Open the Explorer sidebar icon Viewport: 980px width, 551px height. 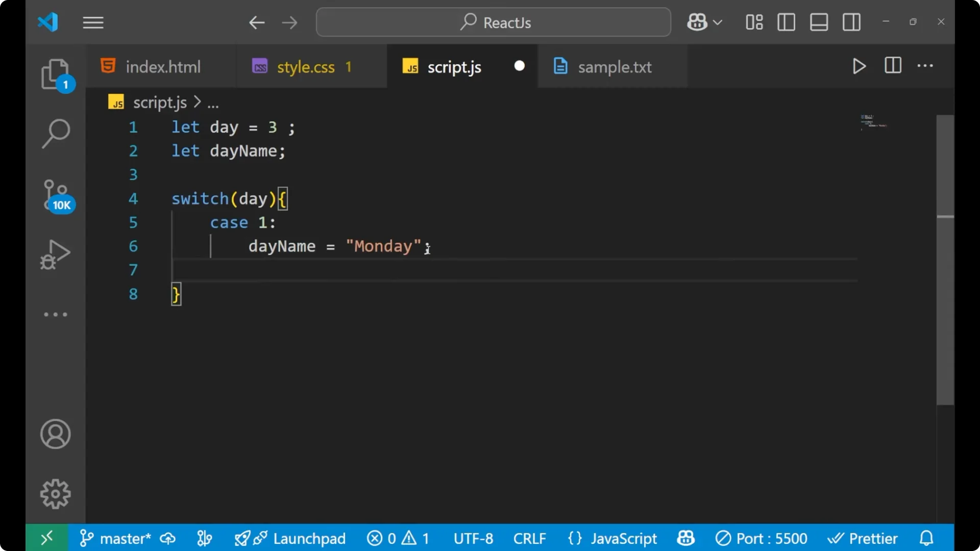coord(55,74)
